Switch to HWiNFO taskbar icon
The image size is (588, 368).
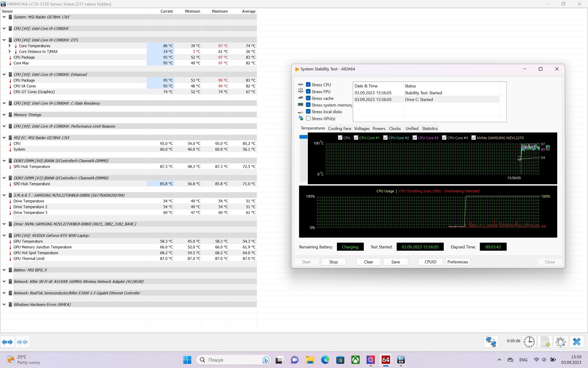pyautogui.click(x=401, y=360)
